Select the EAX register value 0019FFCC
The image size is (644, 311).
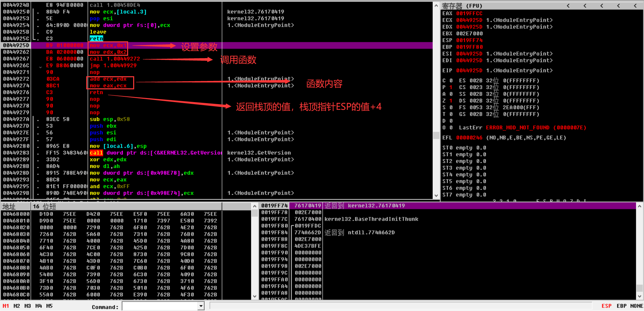469,13
